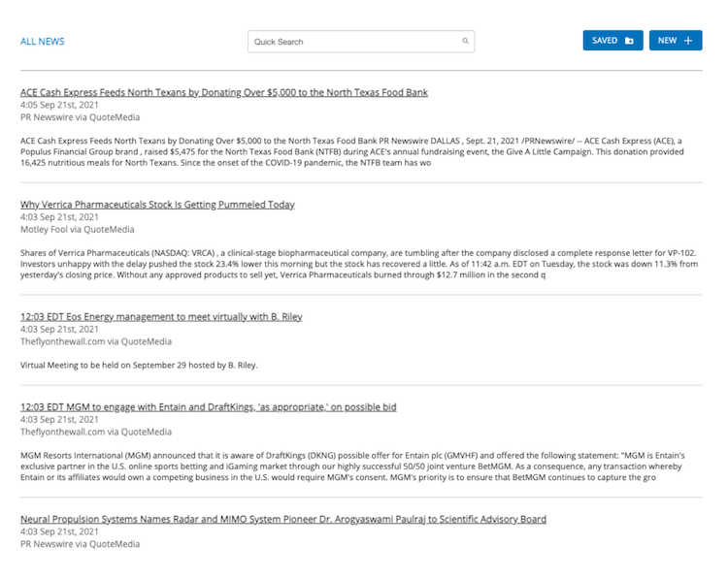Select Motley Fool via QuoteMedia source
This screenshot has width=728, height=579.
77,229
